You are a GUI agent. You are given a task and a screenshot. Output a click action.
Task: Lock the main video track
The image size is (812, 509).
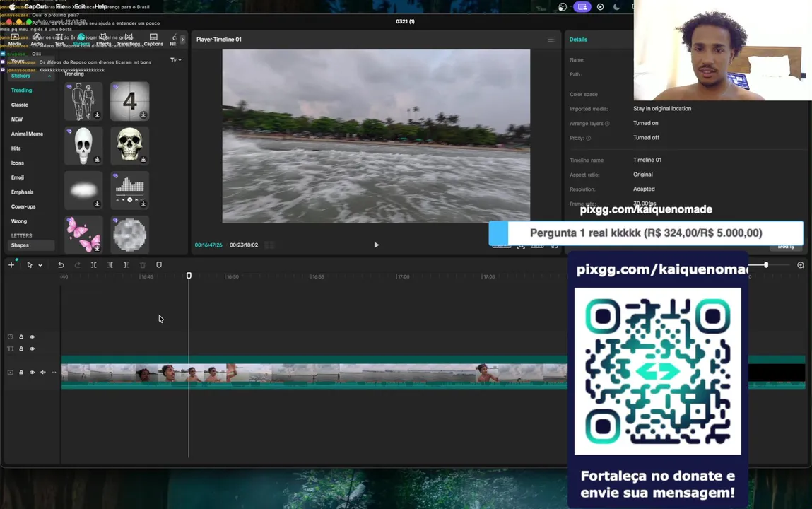(21, 373)
